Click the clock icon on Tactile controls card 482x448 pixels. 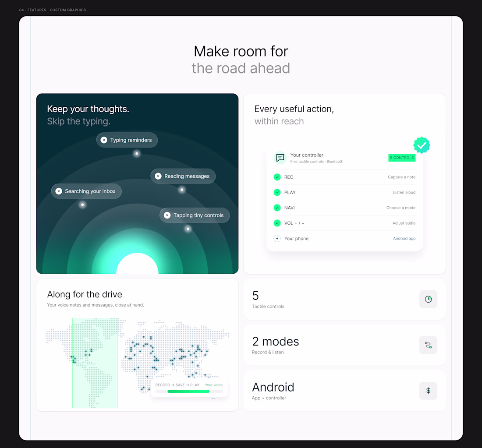(428, 299)
